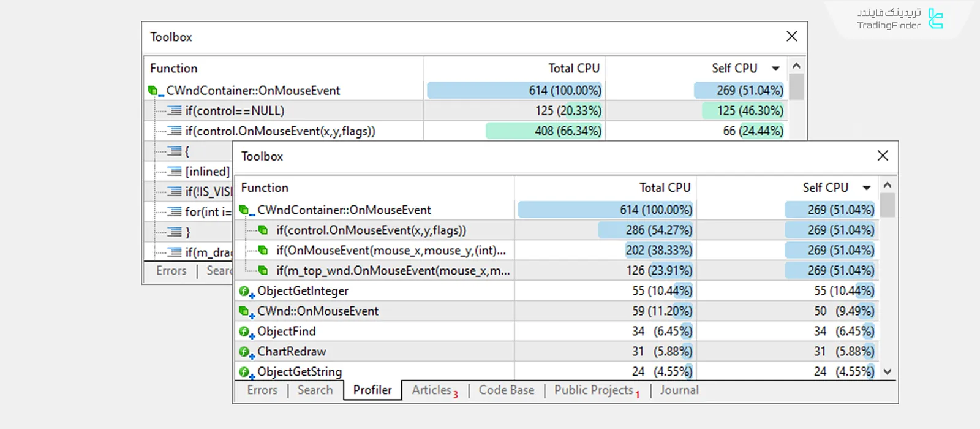Switch to the Journal tab
Image resolution: width=980 pixels, height=429 pixels.
[x=679, y=390]
